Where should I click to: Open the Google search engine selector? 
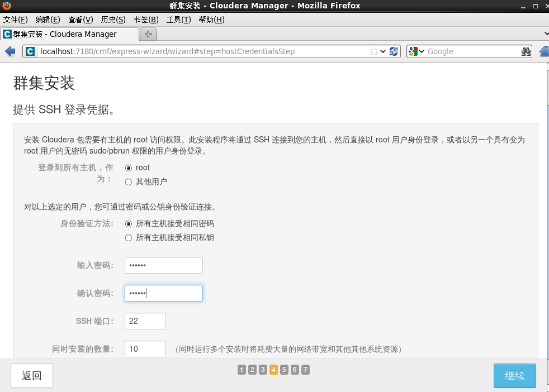tap(417, 51)
